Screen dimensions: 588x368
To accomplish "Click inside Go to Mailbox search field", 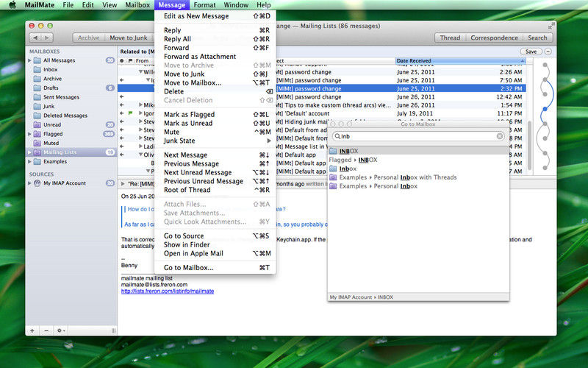I will tap(418, 136).
